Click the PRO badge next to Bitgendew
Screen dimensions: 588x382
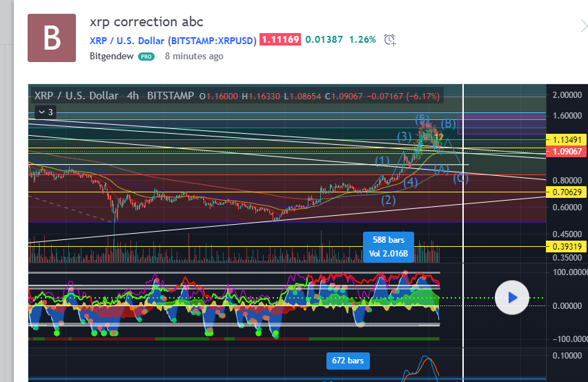pos(146,57)
